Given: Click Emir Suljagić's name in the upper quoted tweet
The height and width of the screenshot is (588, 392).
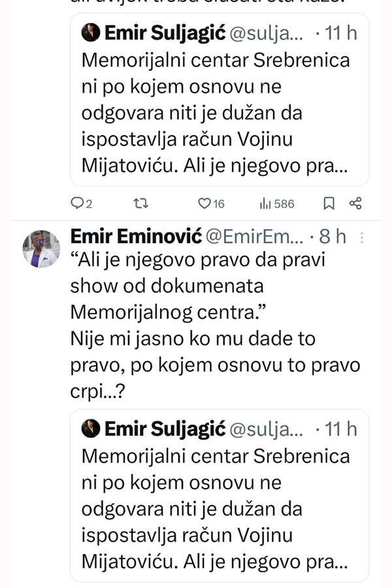Looking at the screenshot, I should point(165,33).
